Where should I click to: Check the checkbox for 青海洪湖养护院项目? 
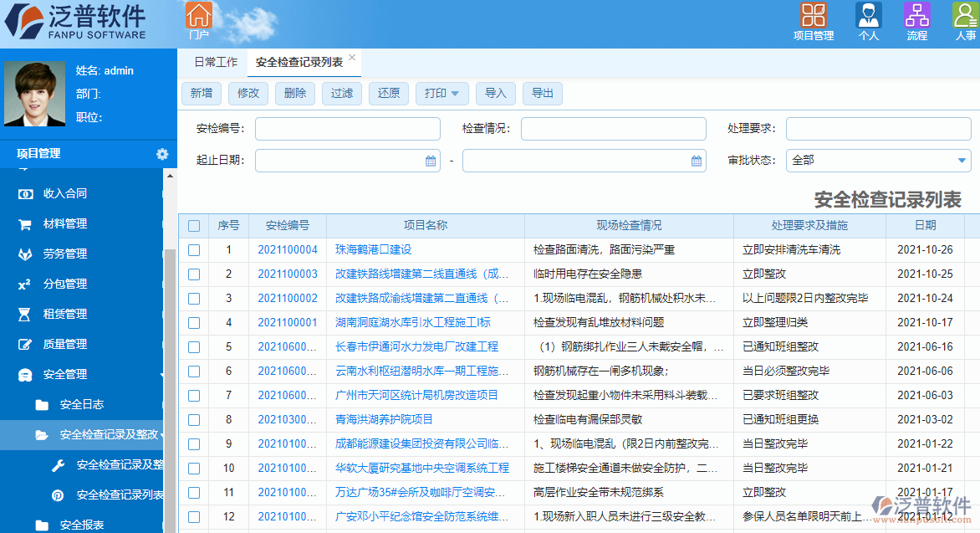[195, 419]
